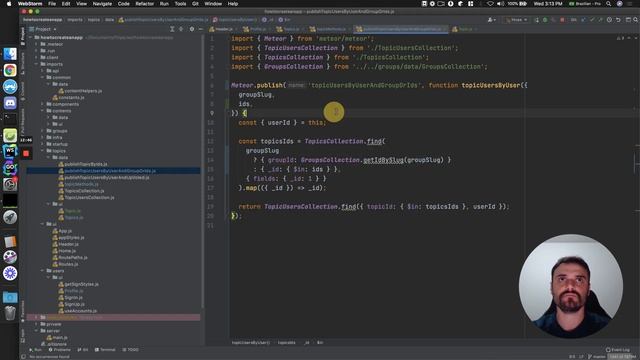Click the Wi-Fi icon in menu bar

(490, 4)
